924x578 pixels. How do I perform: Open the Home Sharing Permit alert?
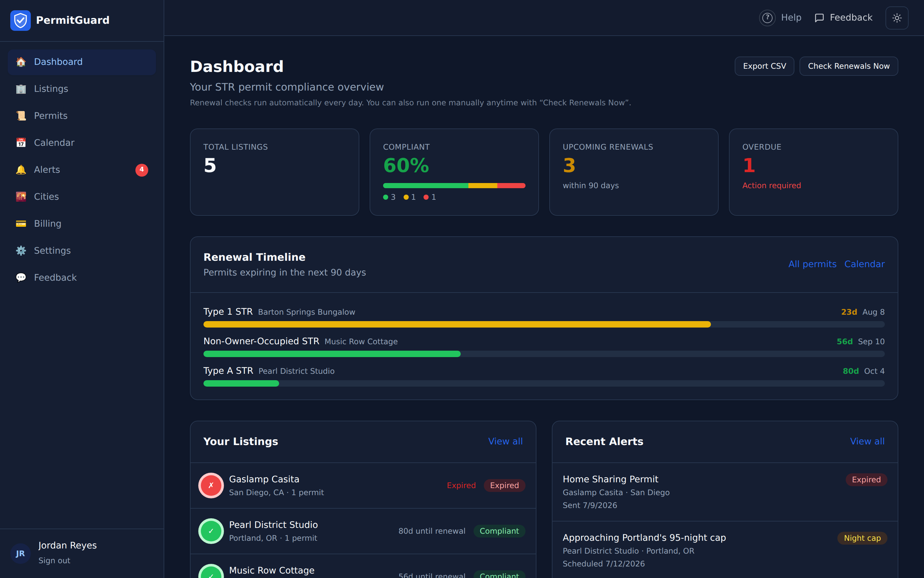click(x=725, y=492)
